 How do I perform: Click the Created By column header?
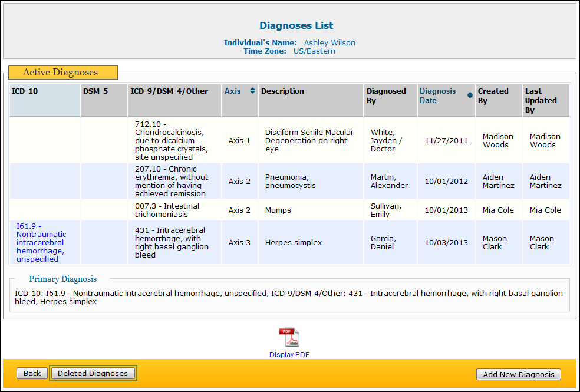pyautogui.click(x=499, y=101)
